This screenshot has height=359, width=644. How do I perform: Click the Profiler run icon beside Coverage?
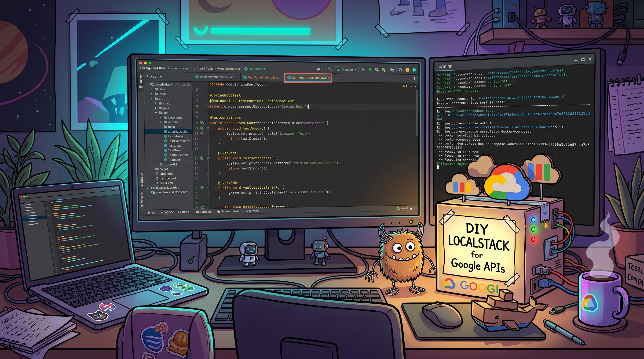pos(384,70)
